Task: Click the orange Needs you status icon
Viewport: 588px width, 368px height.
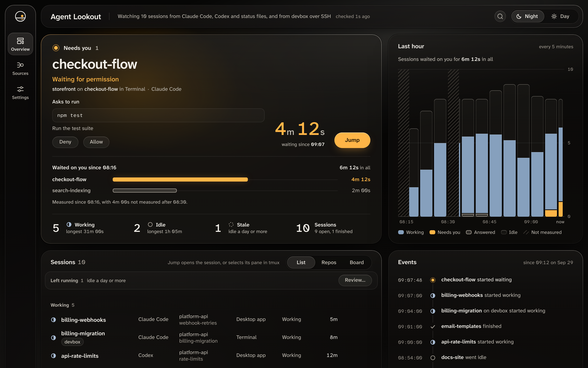Action: point(56,48)
